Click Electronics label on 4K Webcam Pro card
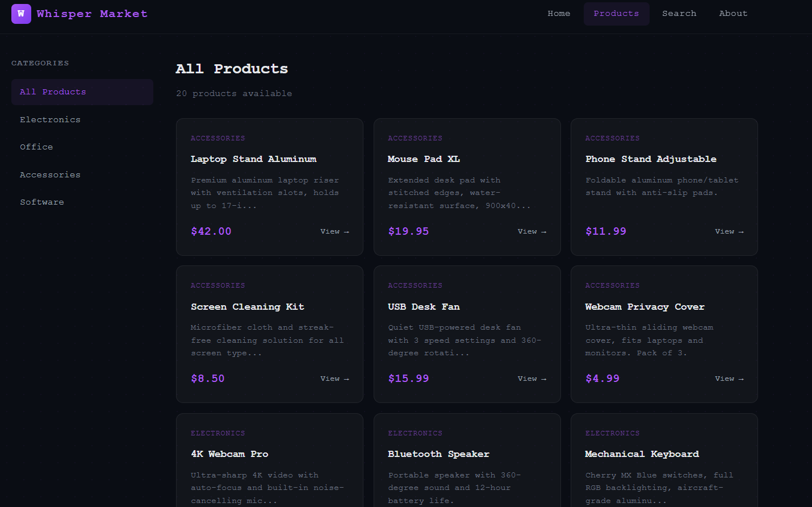The width and height of the screenshot is (812, 507). [x=218, y=433]
